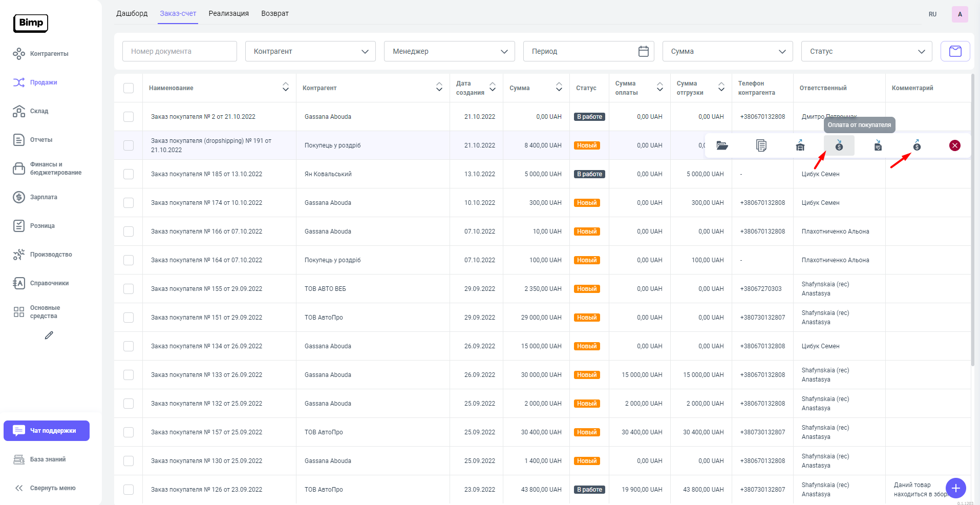
Task: Click the copy document icon in row actions
Action: coord(761,145)
